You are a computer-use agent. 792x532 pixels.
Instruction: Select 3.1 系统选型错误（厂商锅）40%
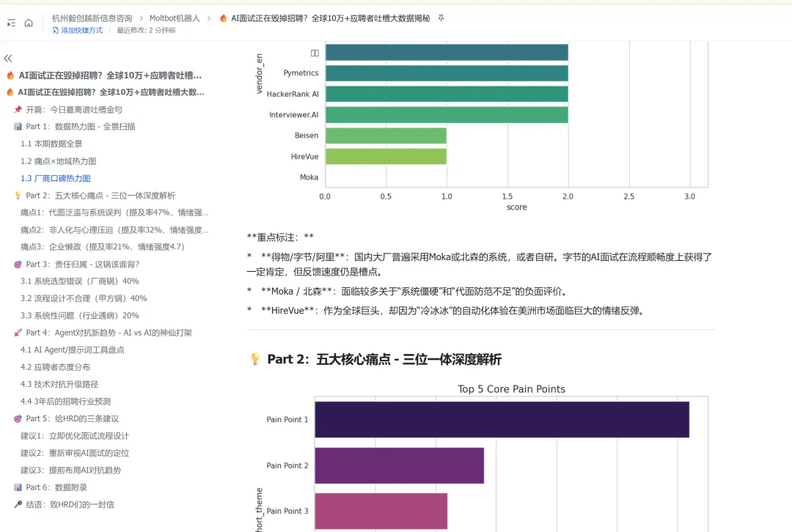tap(79, 281)
